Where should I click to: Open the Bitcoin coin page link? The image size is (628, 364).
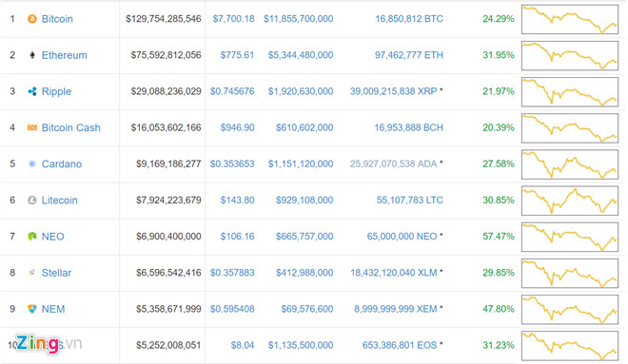pos(57,19)
